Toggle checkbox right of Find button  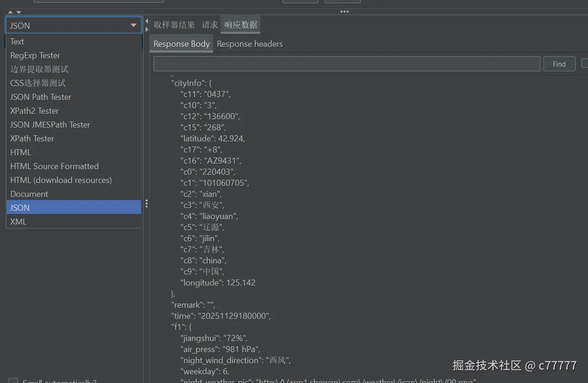pyautogui.click(x=585, y=63)
